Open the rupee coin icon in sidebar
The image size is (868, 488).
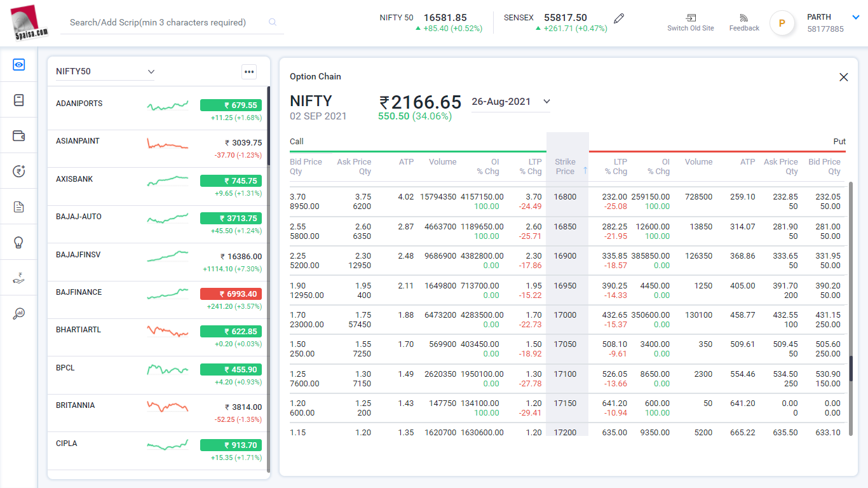tap(19, 171)
